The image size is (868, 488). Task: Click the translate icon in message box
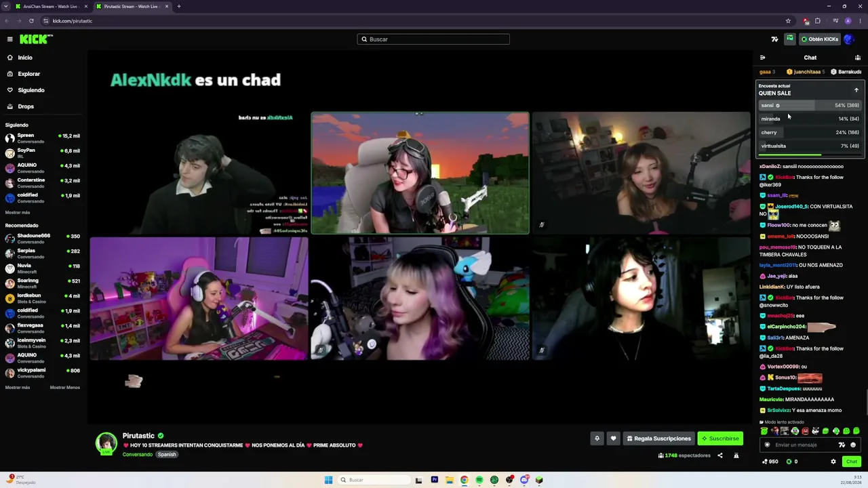[842, 445]
